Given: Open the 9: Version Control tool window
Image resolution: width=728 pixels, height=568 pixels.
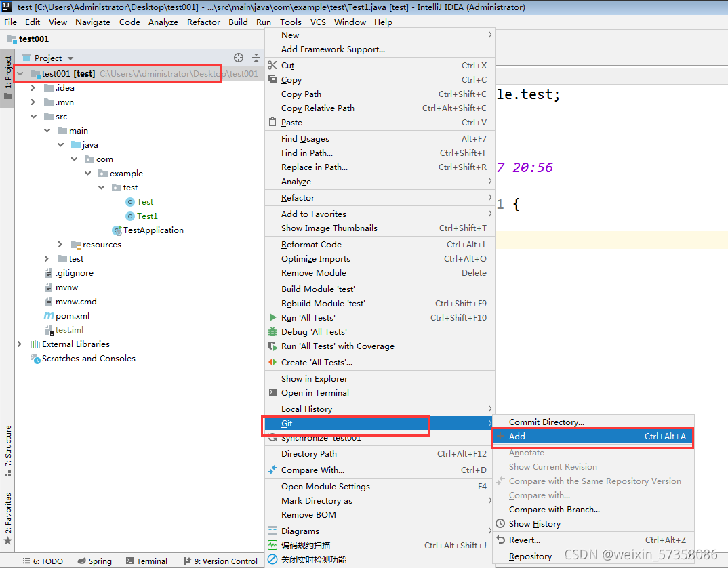Looking at the screenshot, I should click(221, 561).
